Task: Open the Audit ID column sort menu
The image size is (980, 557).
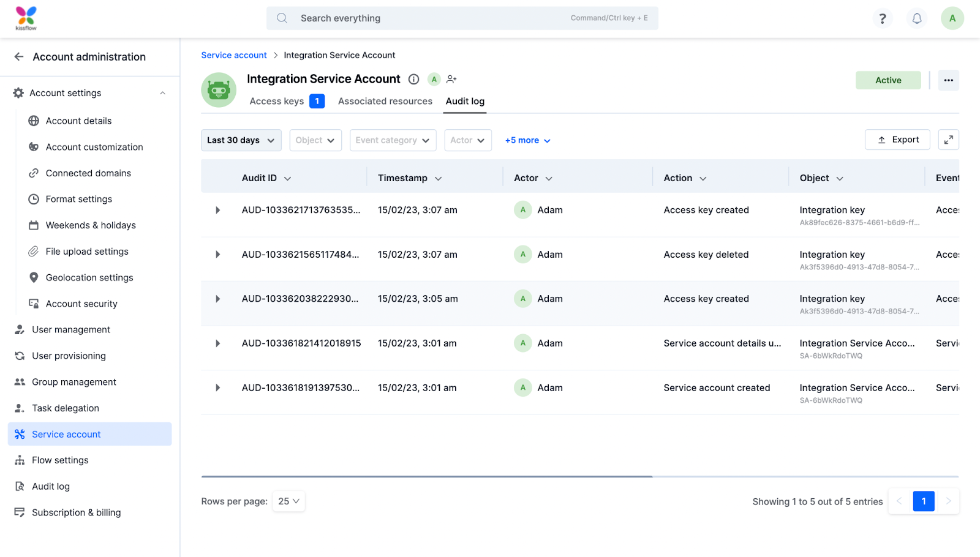Action: 288,179
